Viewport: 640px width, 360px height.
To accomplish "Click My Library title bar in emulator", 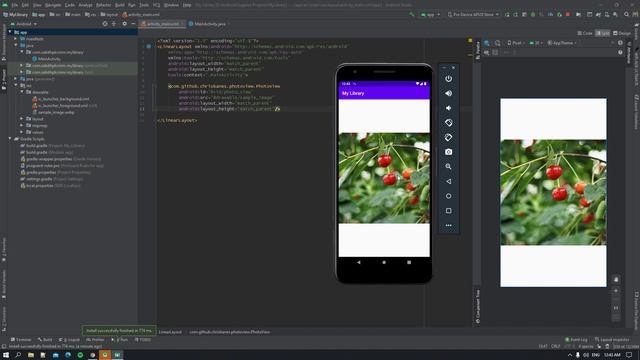I will (384, 93).
